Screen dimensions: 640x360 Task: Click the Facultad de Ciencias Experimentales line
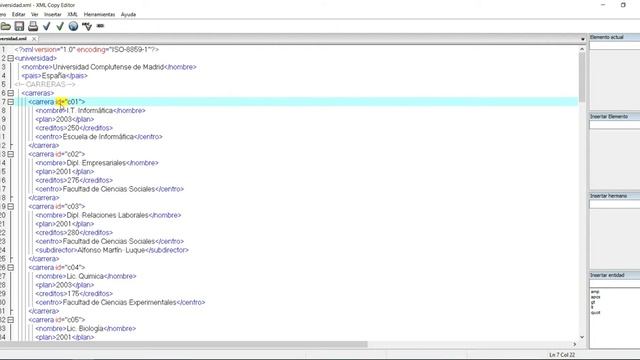pos(120,302)
